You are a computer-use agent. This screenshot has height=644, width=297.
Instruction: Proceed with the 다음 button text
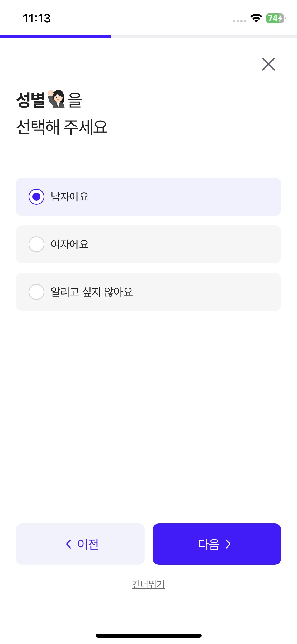[209, 544]
